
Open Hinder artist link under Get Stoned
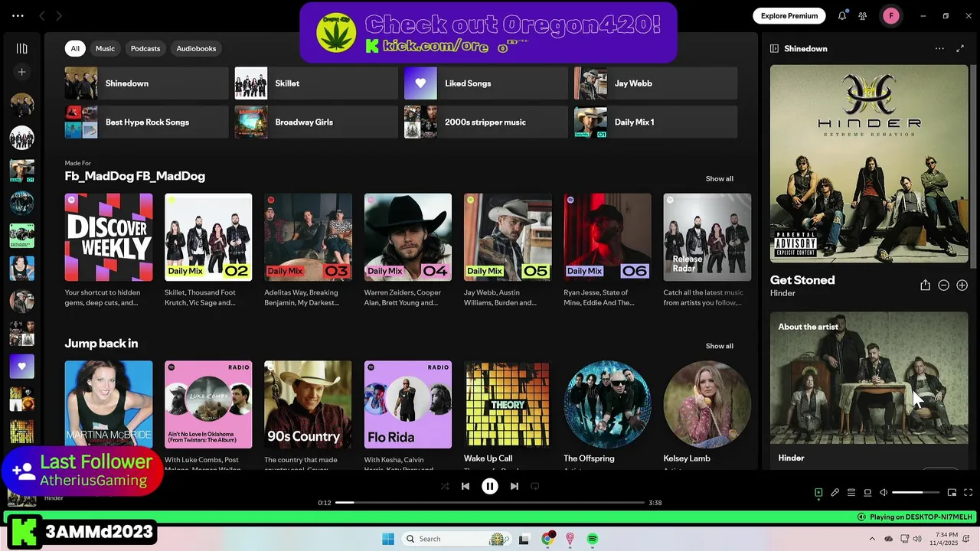tap(782, 293)
